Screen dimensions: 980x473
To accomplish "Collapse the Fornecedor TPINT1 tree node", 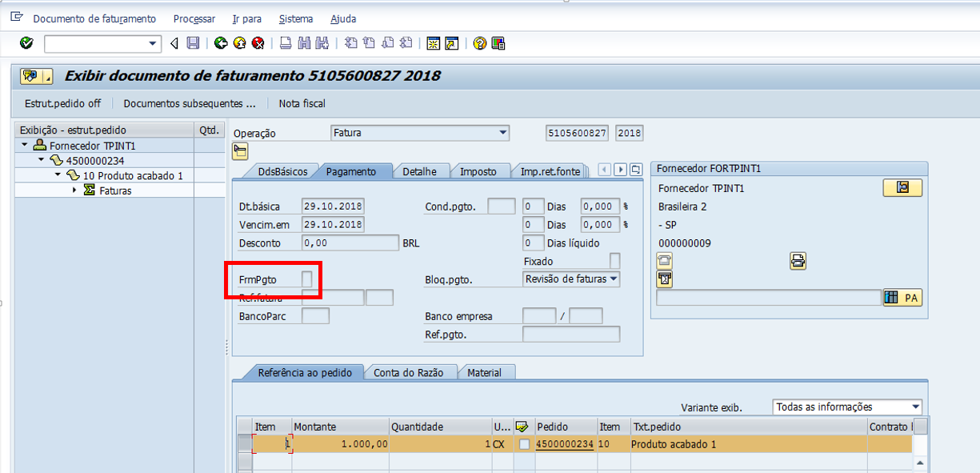I will point(26,146).
